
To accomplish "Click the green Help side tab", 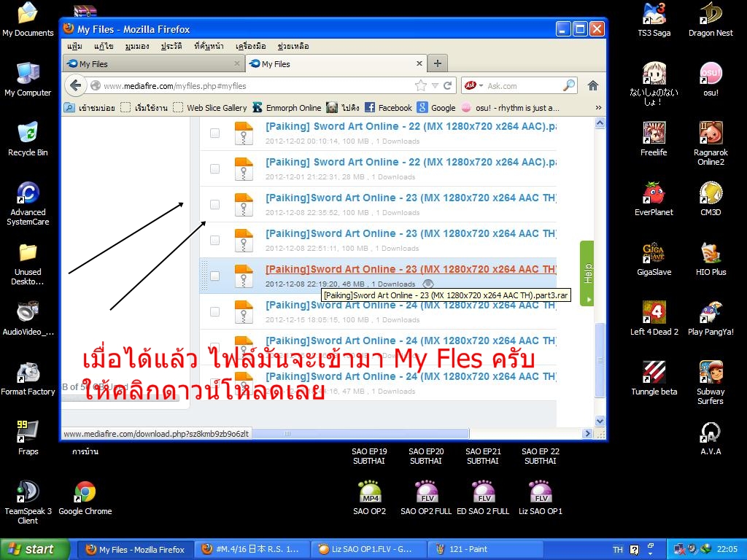I will [587, 273].
